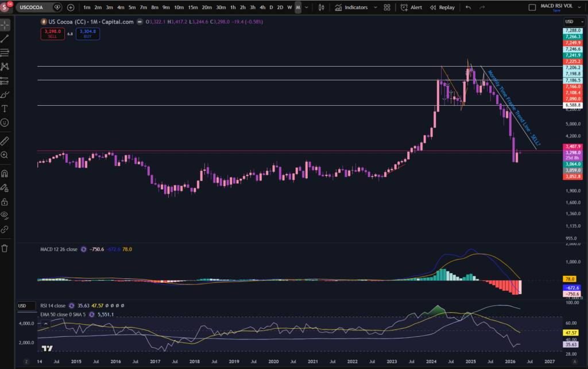Open the Indicators dialog
588x369 pixels.
click(x=351, y=7)
